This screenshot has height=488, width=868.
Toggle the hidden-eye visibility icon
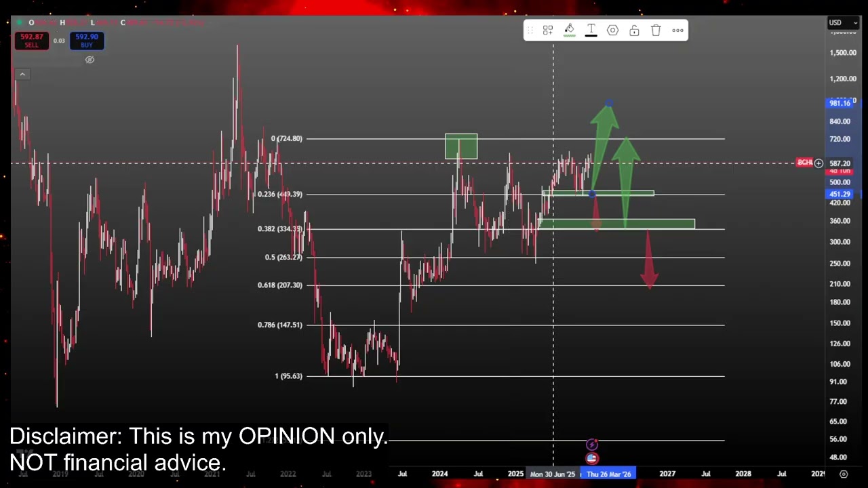pos(90,60)
